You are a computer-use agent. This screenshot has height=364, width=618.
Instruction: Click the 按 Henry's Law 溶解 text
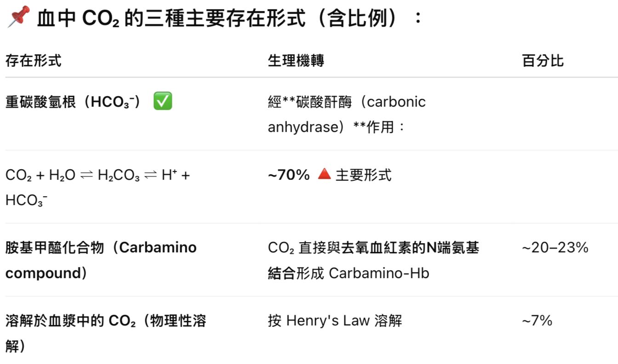click(x=335, y=321)
